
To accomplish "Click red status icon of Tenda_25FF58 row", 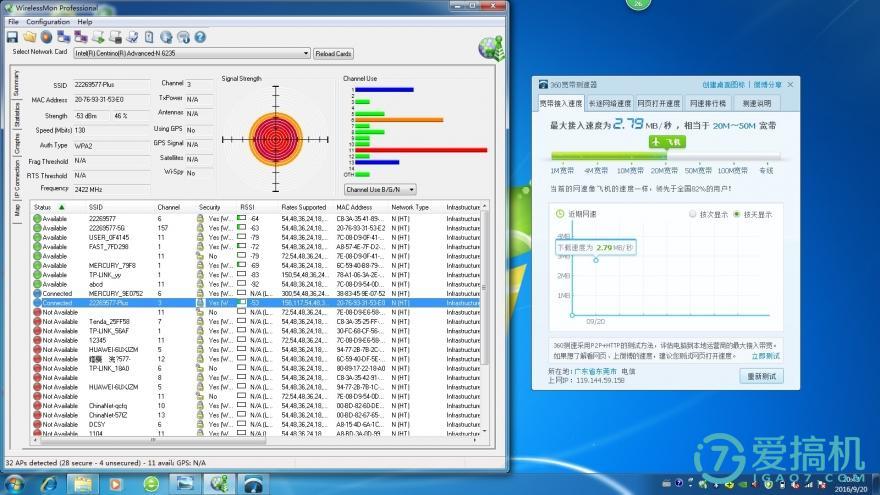I will (37, 322).
